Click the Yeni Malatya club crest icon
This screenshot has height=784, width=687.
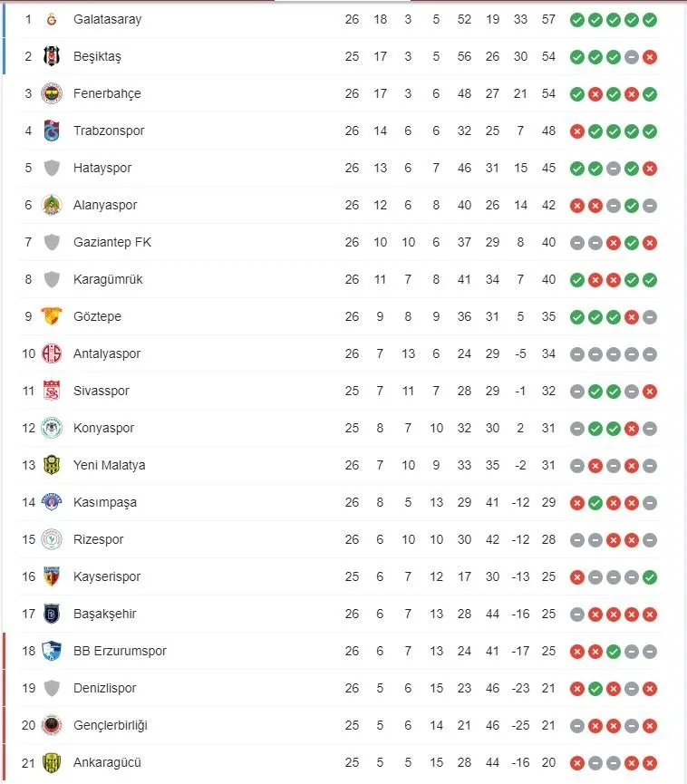tap(52, 465)
